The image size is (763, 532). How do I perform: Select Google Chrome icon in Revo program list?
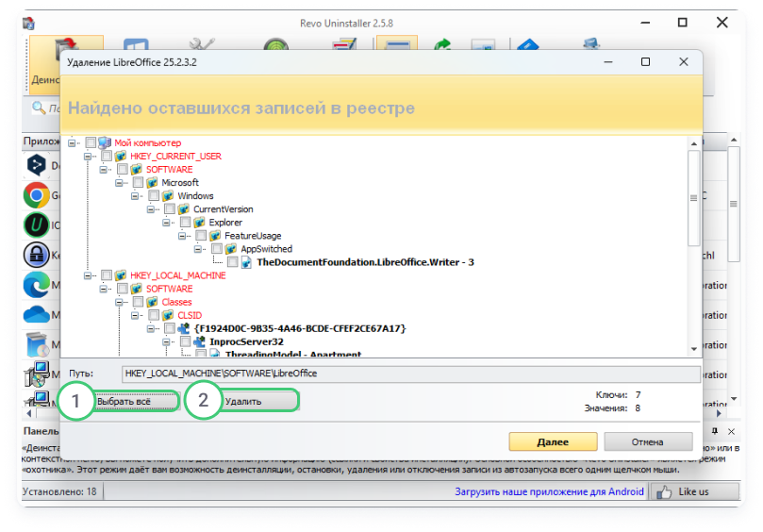tap(37, 195)
